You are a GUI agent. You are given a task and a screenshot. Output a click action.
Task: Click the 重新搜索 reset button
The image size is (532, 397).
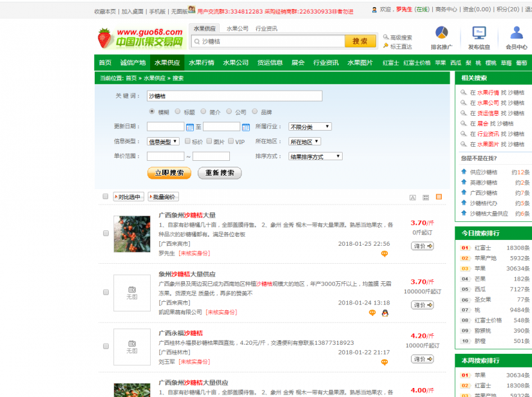(x=220, y=172)
